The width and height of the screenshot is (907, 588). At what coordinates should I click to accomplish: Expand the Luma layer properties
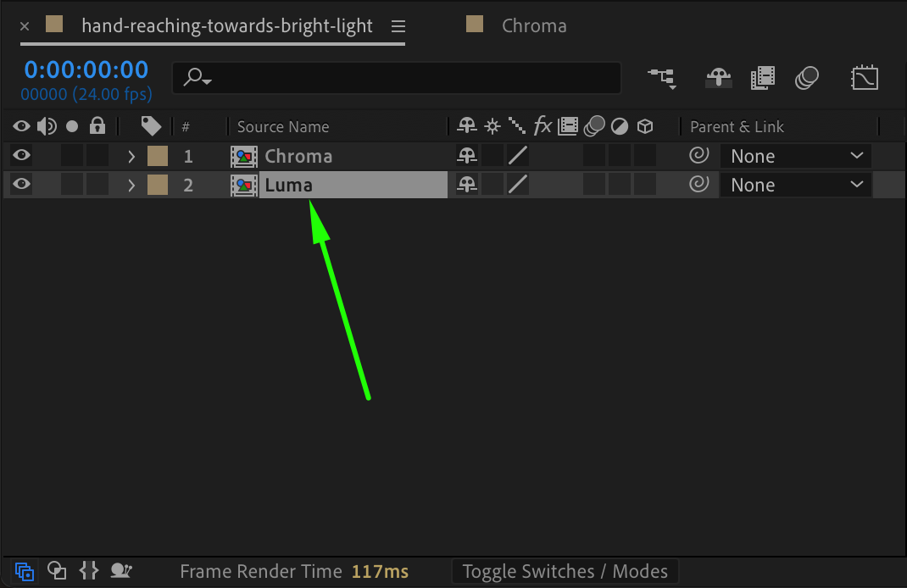pos(131,185)
